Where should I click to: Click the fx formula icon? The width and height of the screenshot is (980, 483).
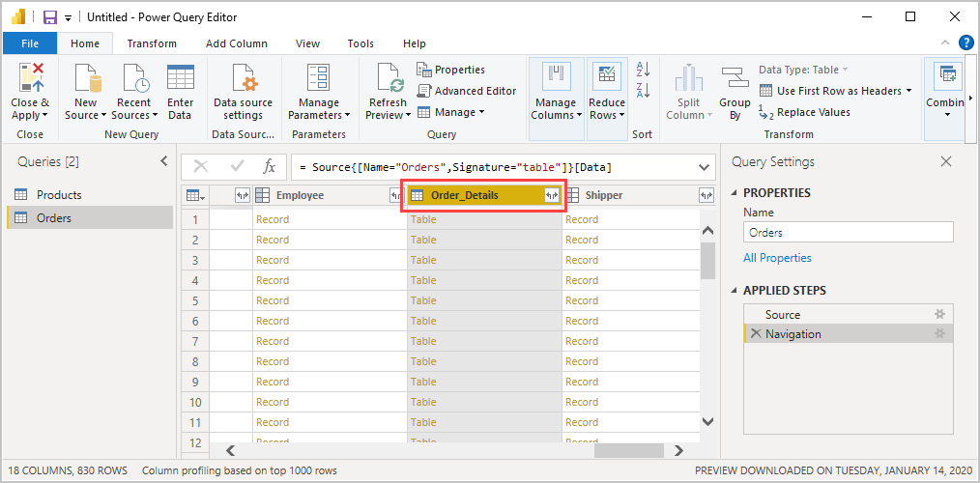click(269, 166)
